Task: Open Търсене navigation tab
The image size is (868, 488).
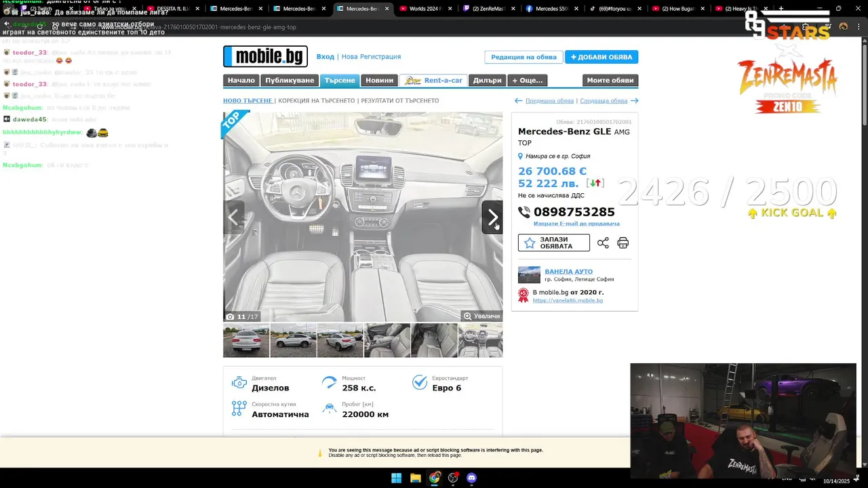Action: (340, 80)
